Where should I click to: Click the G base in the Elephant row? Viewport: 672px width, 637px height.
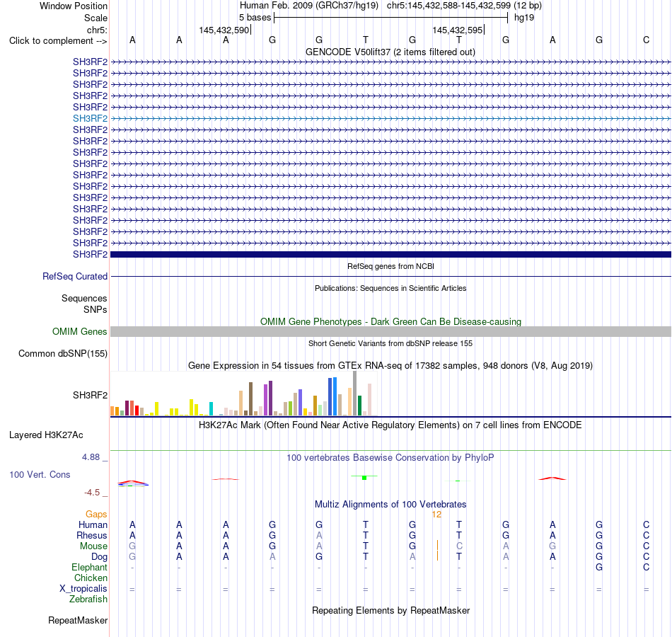coord(599,567)
